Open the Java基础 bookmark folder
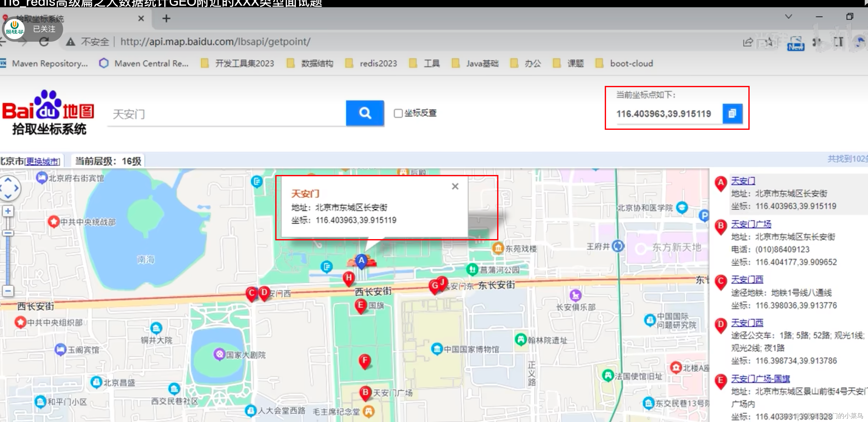 click(x=475, y=63)
